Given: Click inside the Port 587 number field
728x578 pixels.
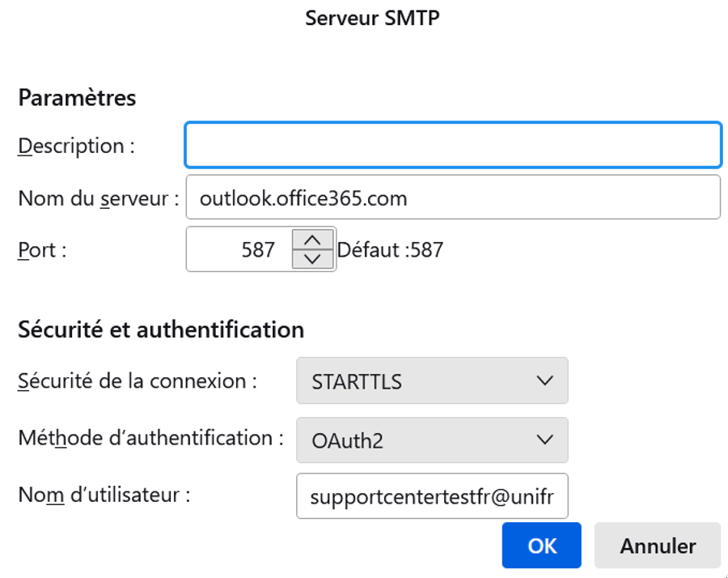Looking at the screenshot, I should [x=239, y=249].
